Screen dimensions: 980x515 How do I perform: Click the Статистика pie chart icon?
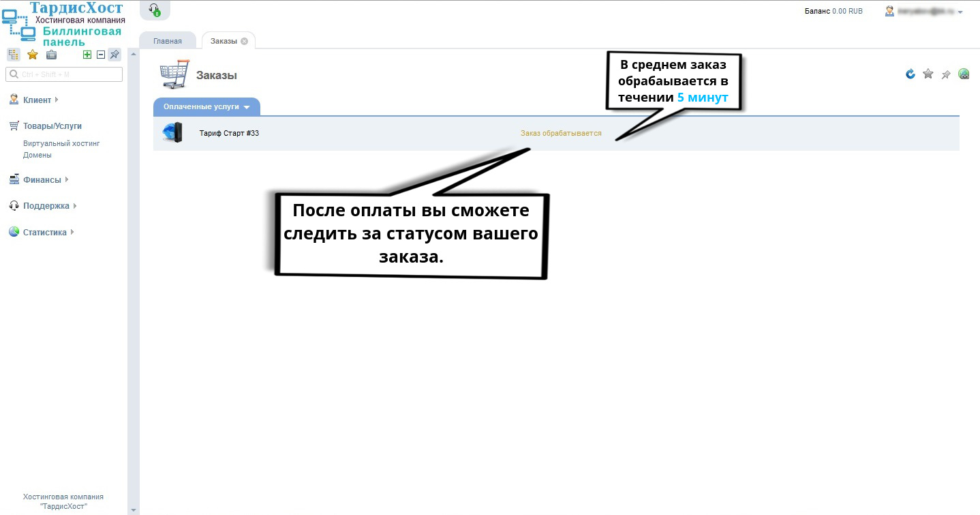(x=14, y=232)
